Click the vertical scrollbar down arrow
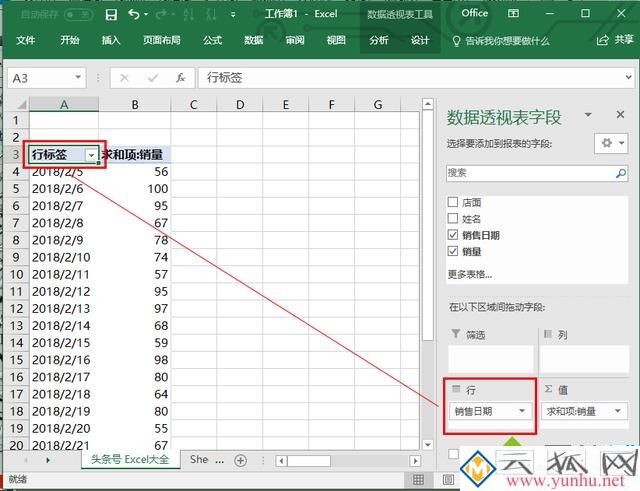 coord(427,444)
